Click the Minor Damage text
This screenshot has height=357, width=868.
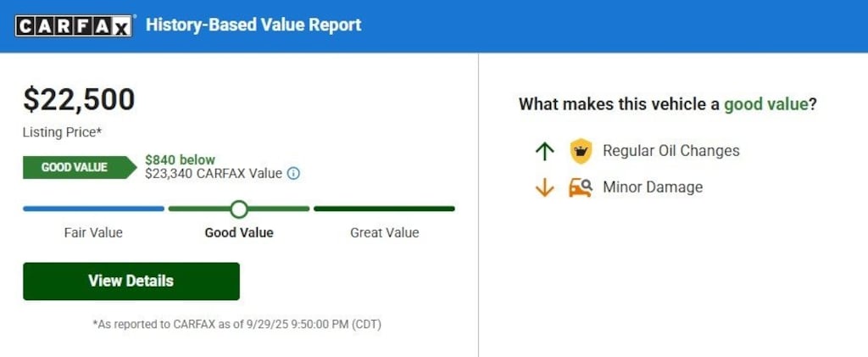(652, 187)
